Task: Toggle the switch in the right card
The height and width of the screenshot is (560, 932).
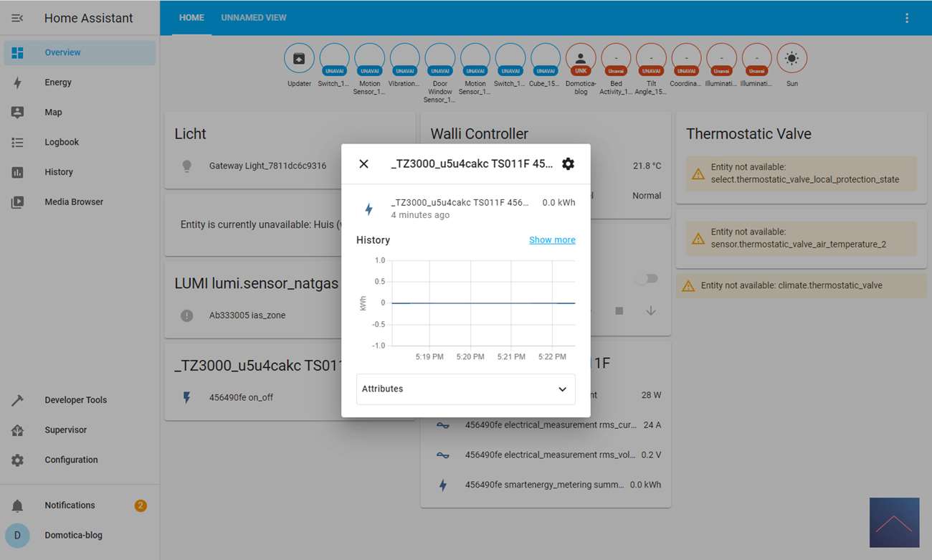Action: tap(646, 279)
